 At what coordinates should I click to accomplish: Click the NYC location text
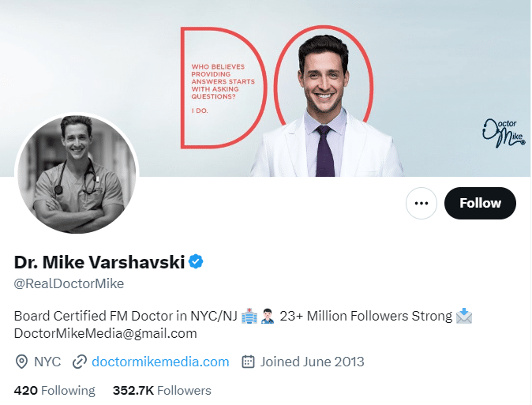pos(47,362)
